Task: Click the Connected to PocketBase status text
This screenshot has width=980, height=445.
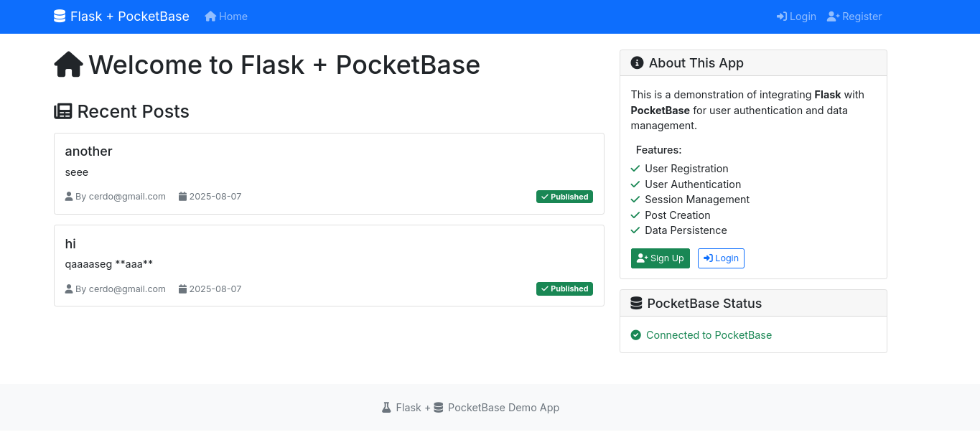Action: click(709, 335)
